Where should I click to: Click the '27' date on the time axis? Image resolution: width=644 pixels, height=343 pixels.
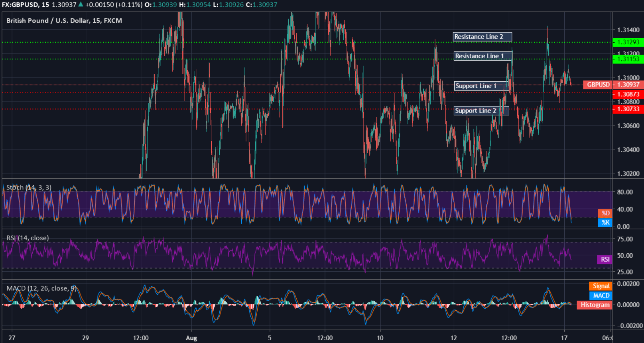click(12, 338)
